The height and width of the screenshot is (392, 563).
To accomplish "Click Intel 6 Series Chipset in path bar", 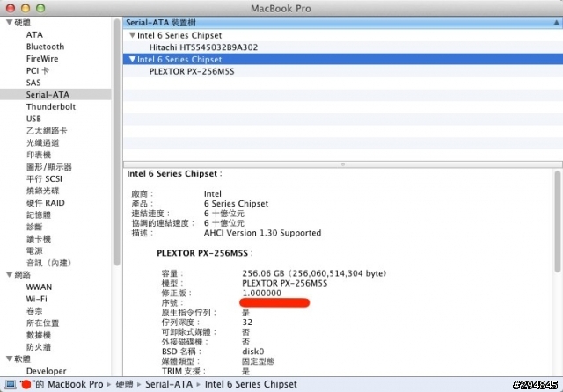I will click(251, 384).
